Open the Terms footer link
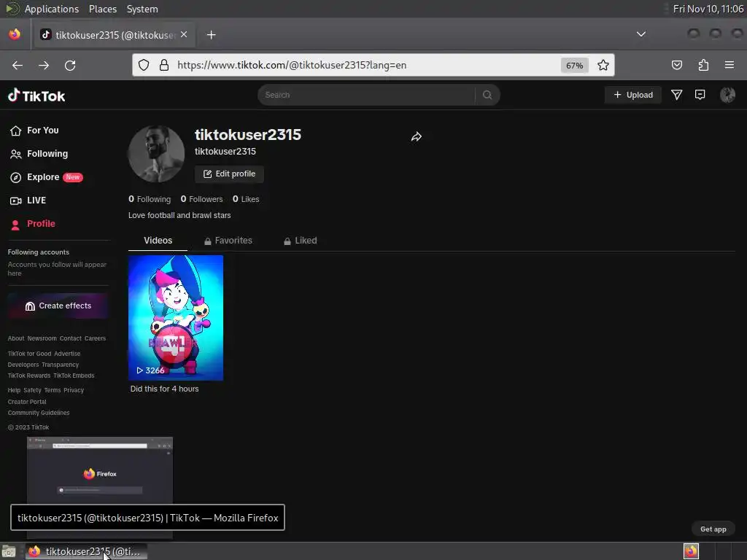This screenshot has width=747, height=560. tap(53, 391)
